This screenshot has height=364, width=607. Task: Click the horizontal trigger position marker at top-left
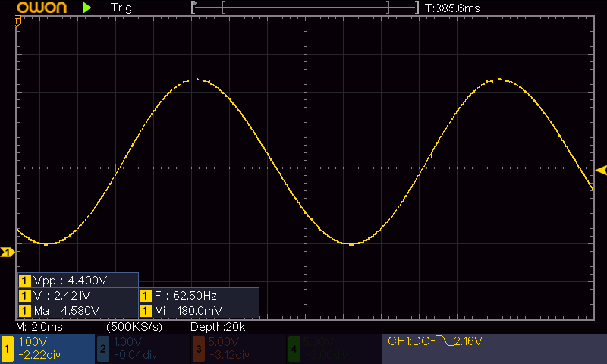click(x=18, y=19)
